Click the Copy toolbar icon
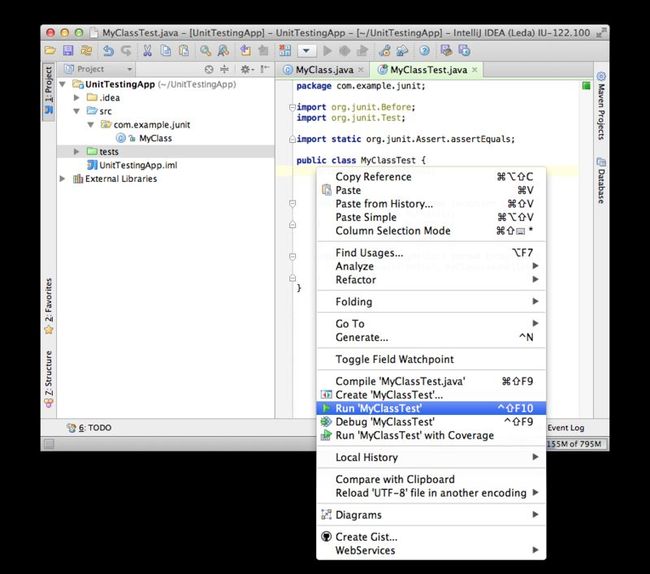This screenshot has width=650, height=574. [x=166, y=51]
